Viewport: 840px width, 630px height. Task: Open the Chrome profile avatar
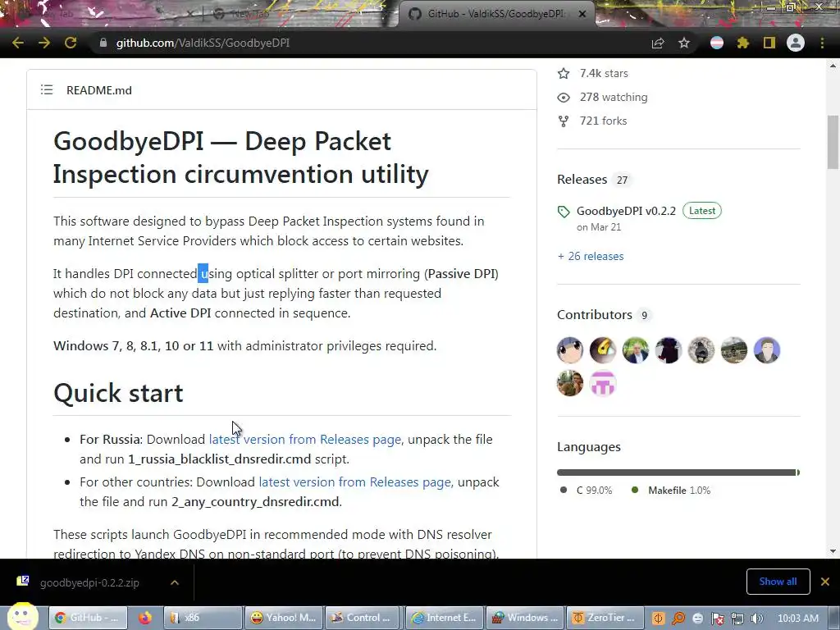796,43
